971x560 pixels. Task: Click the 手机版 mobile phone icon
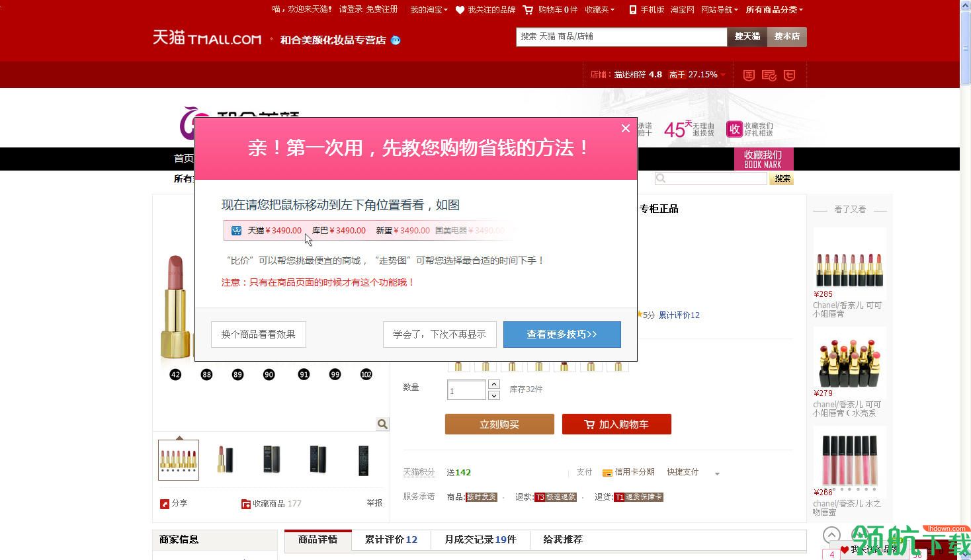(x=633, y=10)
